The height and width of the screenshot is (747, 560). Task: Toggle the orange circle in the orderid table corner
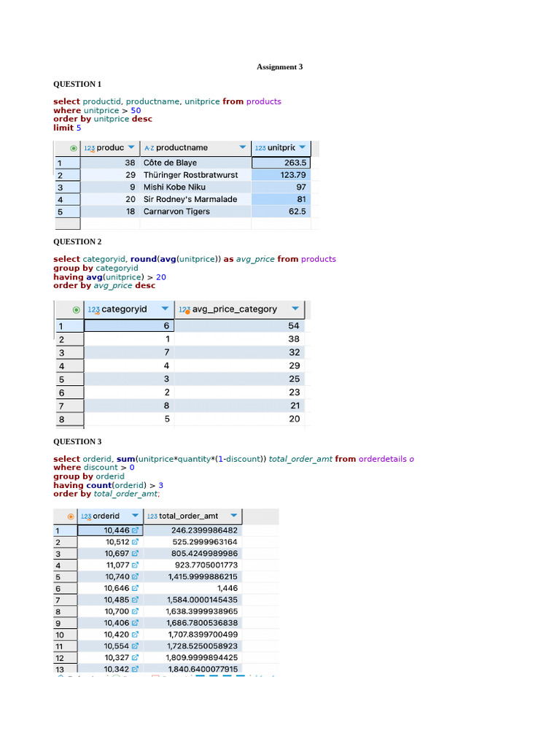click(x=71, y=516)
